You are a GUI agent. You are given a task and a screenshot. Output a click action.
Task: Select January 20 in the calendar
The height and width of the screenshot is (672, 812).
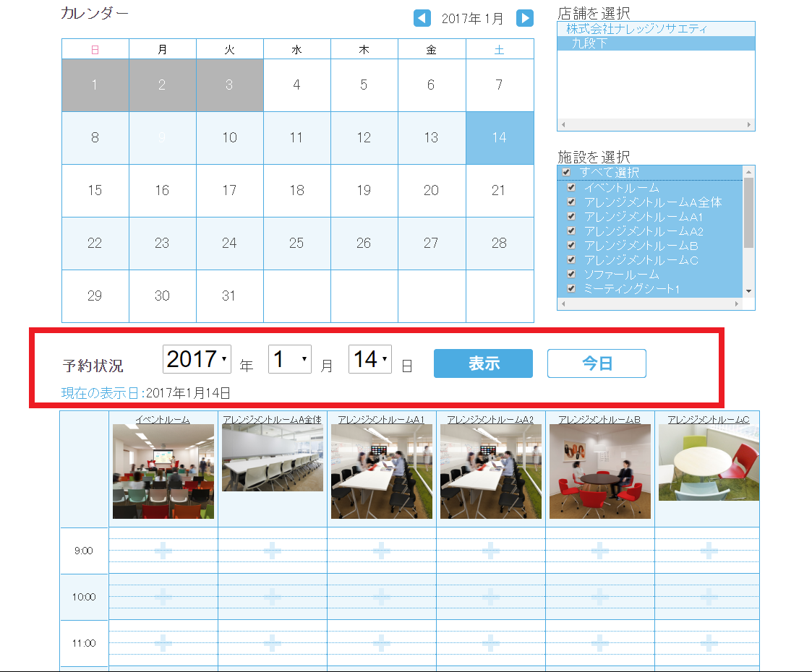point(431,191)
